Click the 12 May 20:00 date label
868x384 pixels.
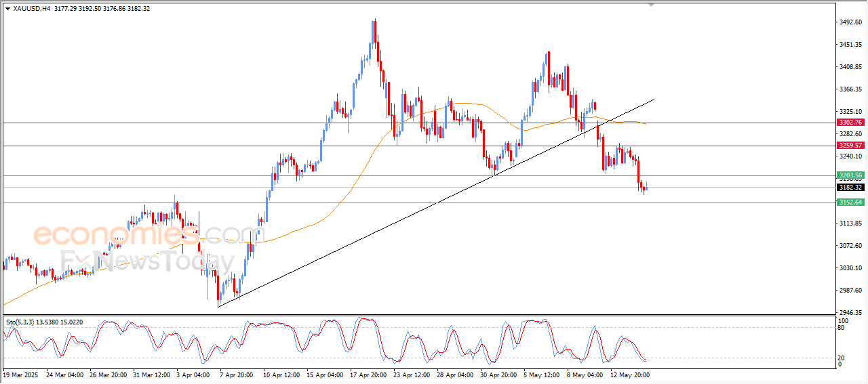tap(631, 375)
